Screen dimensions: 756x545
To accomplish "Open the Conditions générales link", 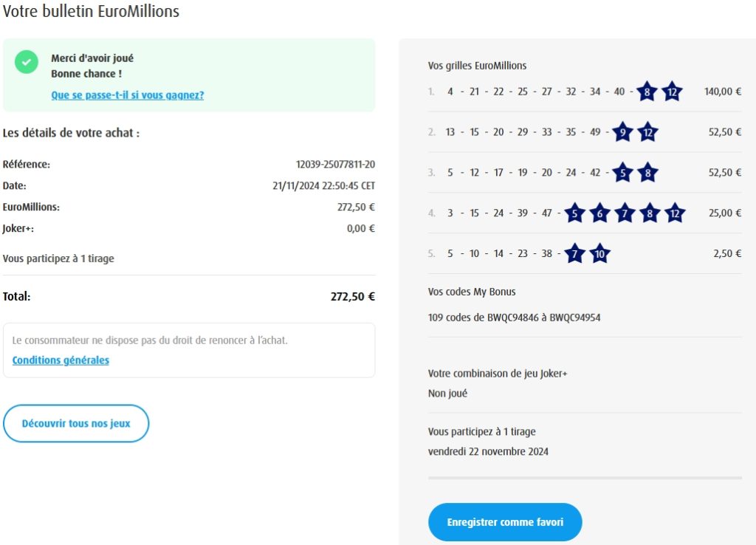I will click(61, 360).
